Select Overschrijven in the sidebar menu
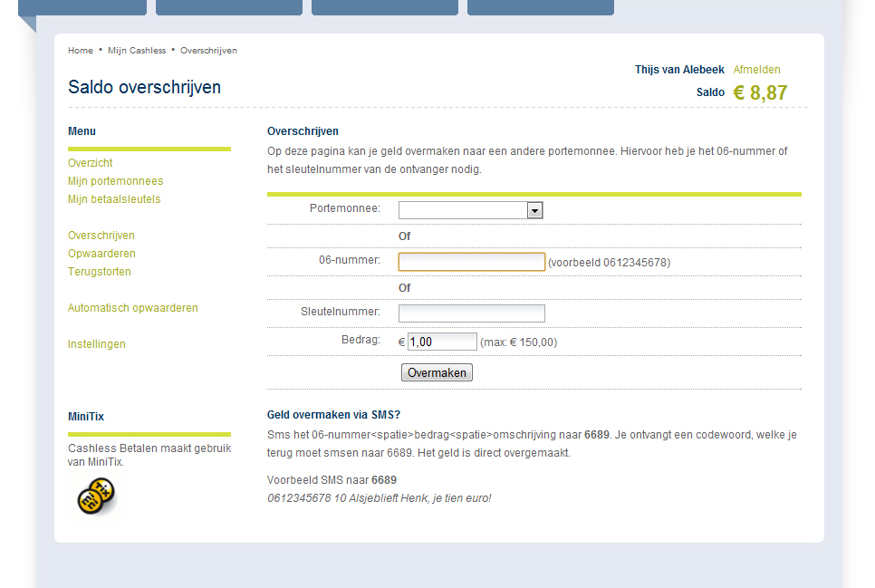Image resolution: width=875 pixels, height=588 pixels. coord(101,236)
